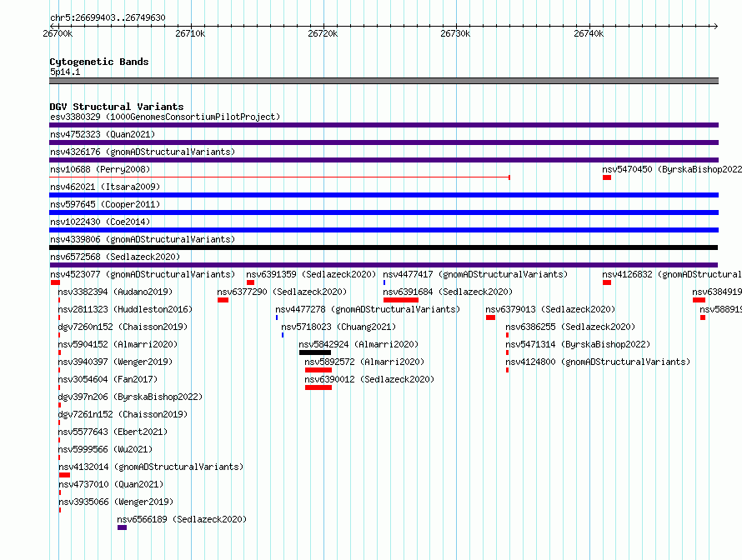Click dgv7260n152 (Chaisson2019) label

[x=123, y=327]
